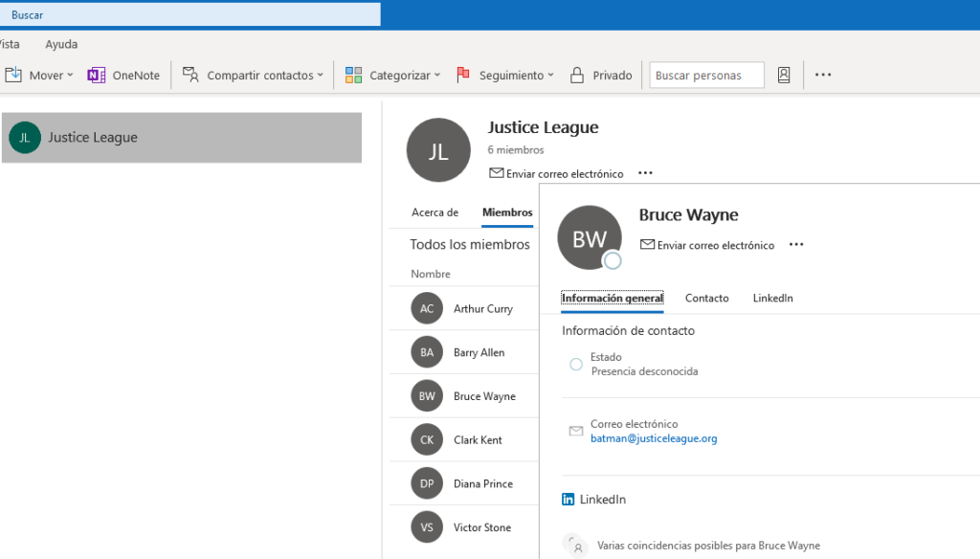
Task: Click Arthur Curry's AC avatar
Action: (427, 308)
